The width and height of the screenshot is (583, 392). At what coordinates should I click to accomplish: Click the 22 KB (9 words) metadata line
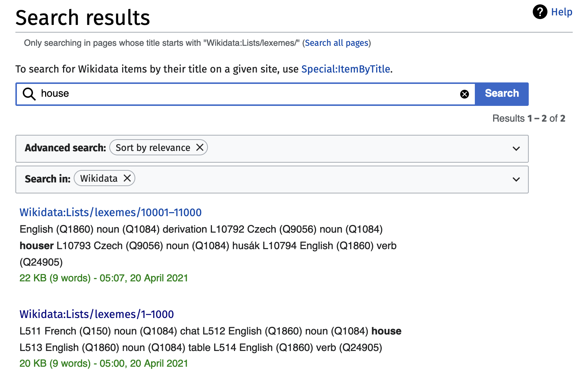point(103,278)
